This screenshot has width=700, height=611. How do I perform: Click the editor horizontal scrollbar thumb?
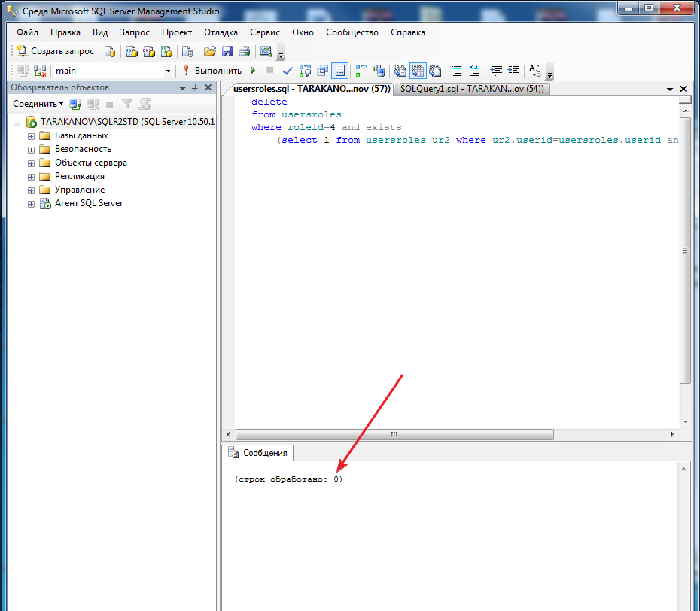[x=394, y=434]
